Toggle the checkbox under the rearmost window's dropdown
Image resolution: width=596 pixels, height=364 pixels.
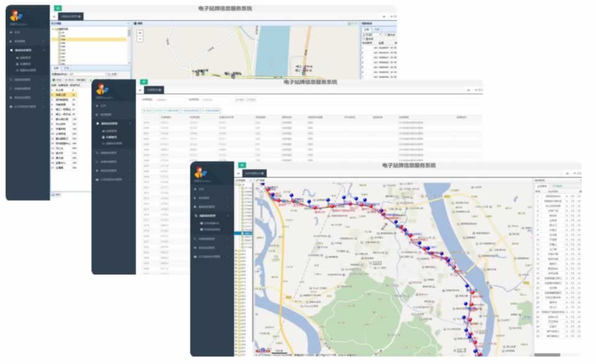tap(365, 39)
